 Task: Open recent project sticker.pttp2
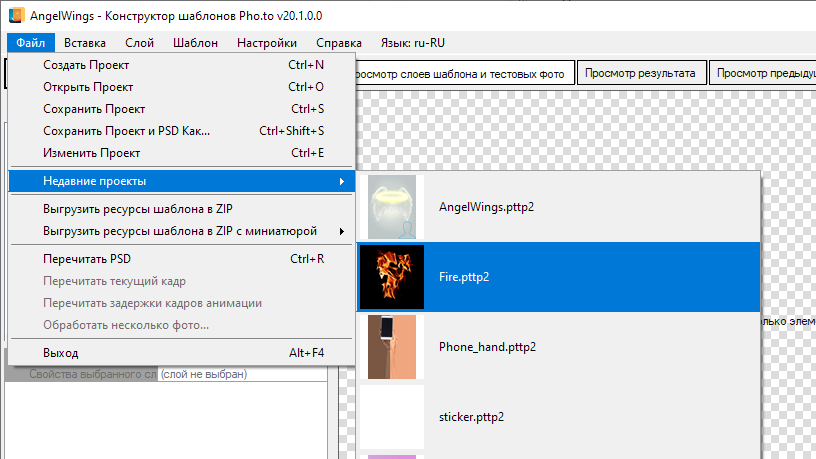[558, 417]
